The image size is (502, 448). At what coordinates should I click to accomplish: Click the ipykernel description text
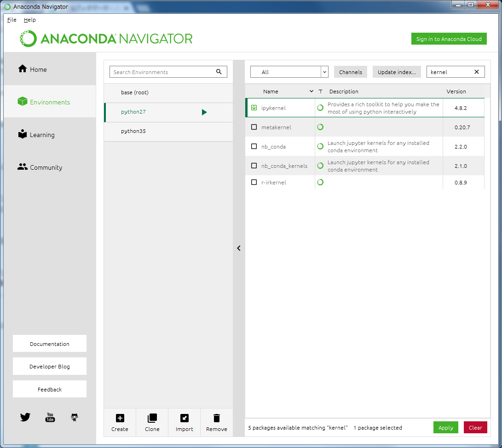click(383, 108)
